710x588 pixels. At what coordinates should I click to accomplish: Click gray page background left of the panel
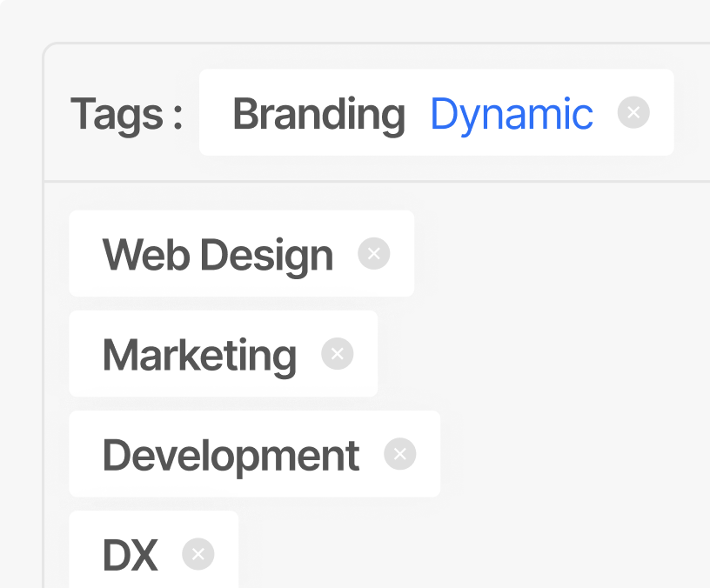[21, 304]
